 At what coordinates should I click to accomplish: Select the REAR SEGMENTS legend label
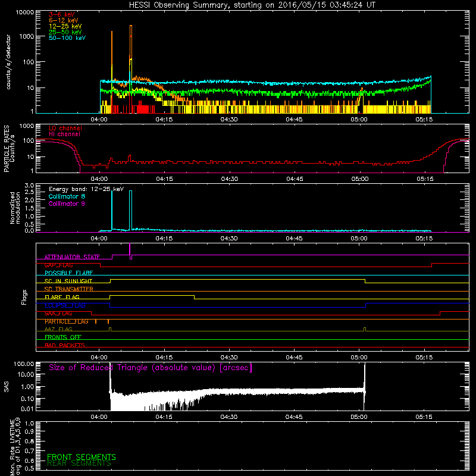(x=79, y=464)
